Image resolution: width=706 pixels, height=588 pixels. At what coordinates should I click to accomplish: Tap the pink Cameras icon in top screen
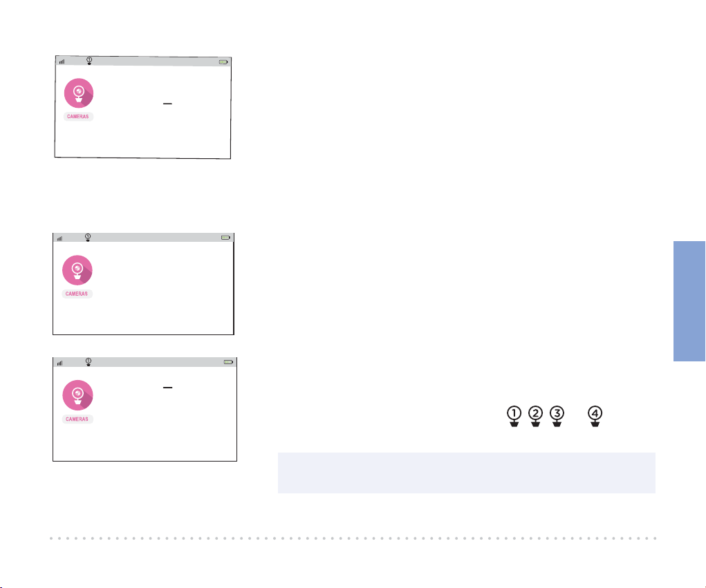point(79,93)
